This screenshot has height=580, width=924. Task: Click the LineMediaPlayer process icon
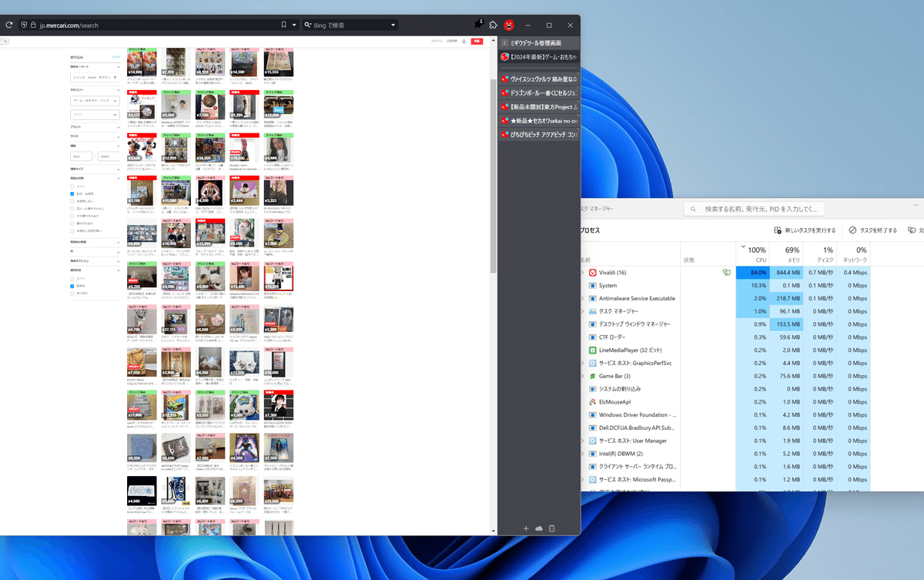click(592, 350)
